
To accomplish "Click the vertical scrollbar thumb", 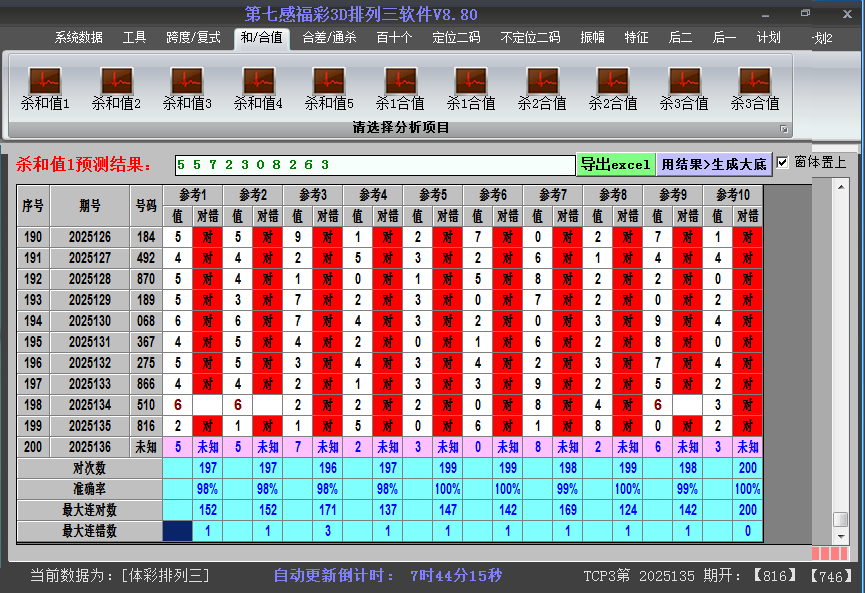I will (x=841, y=520).
